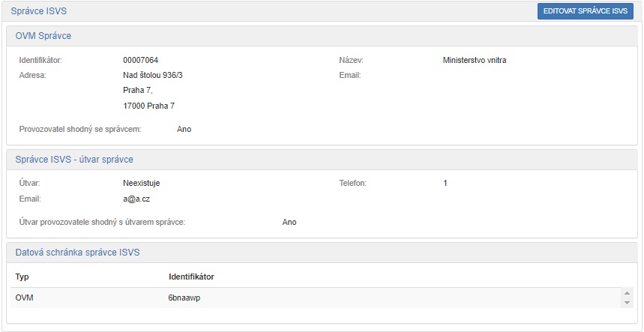Click the Datová schránka správce ISVS header
The image size is (644, 332).
[77, 253]
